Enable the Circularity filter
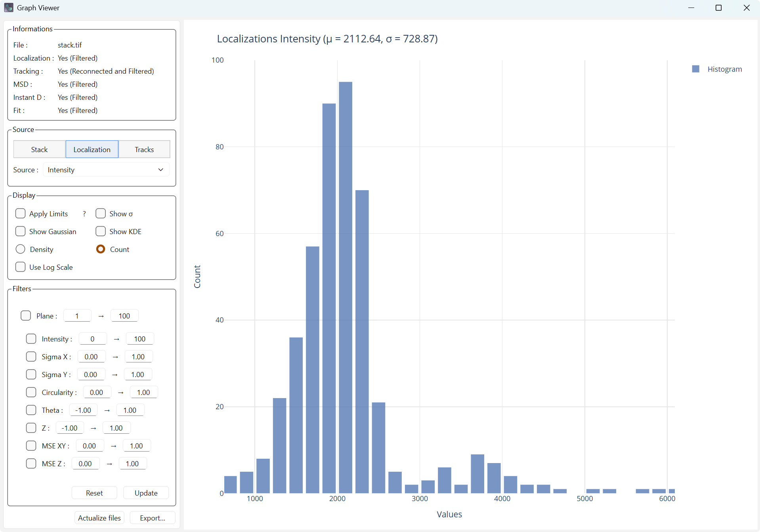Viewport: 760px width, 532px height. click(x=31, y=392)
